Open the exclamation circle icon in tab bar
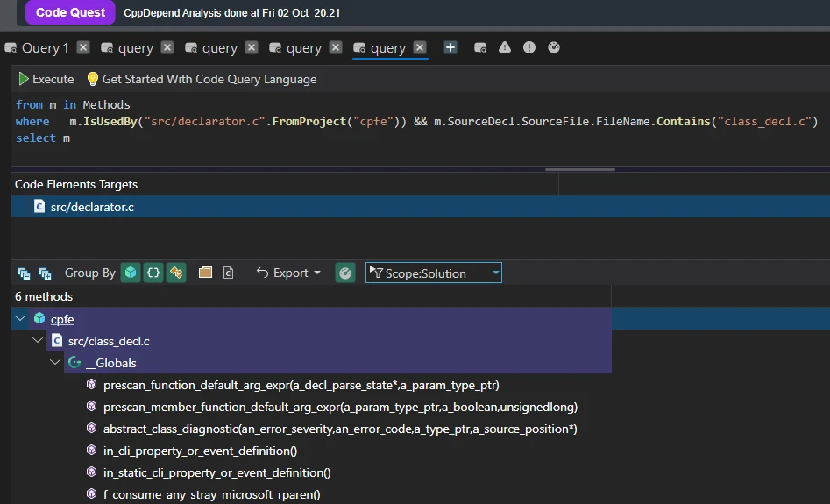 (529, 47)
